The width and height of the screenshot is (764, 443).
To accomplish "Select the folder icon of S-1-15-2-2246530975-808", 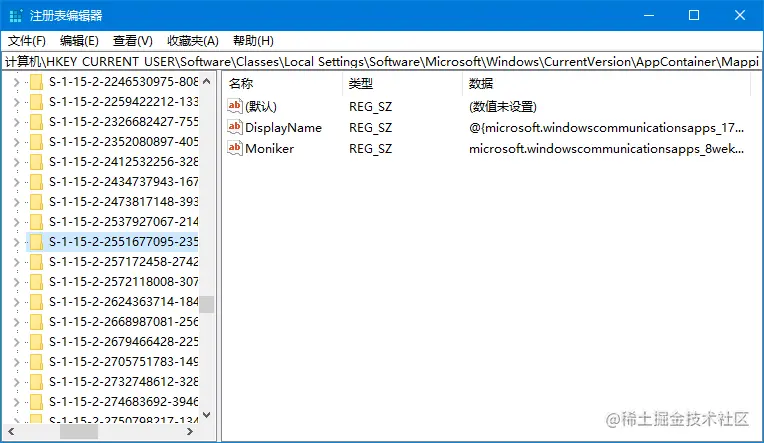I will tap(37, 82).
